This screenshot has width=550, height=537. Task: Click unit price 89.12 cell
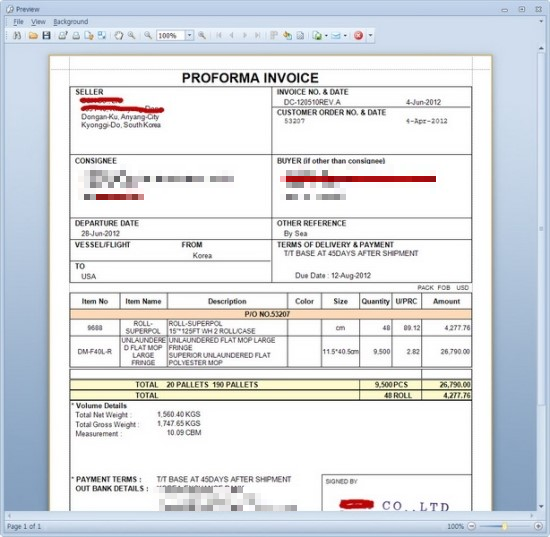407,328
